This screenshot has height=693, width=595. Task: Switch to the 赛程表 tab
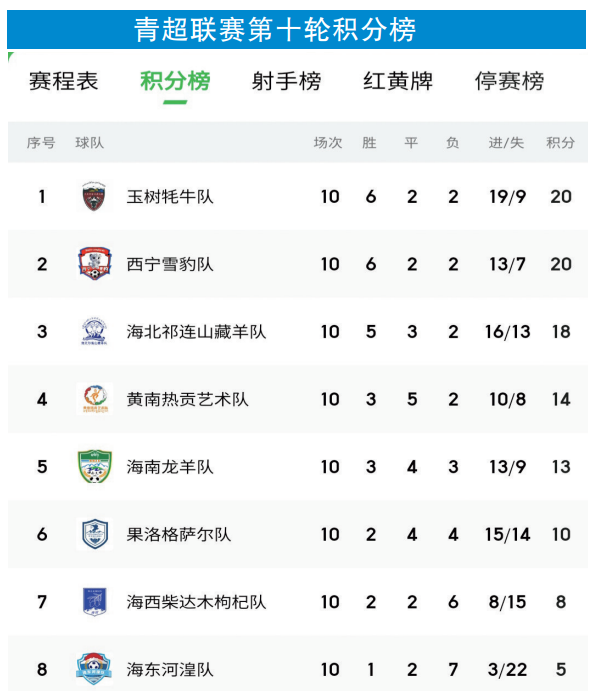63,81
